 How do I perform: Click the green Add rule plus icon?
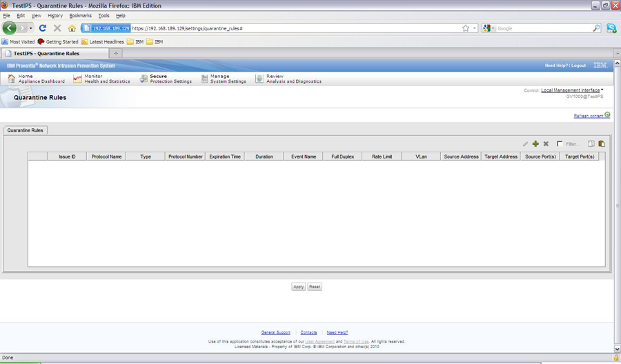click(x=535, y=144)
